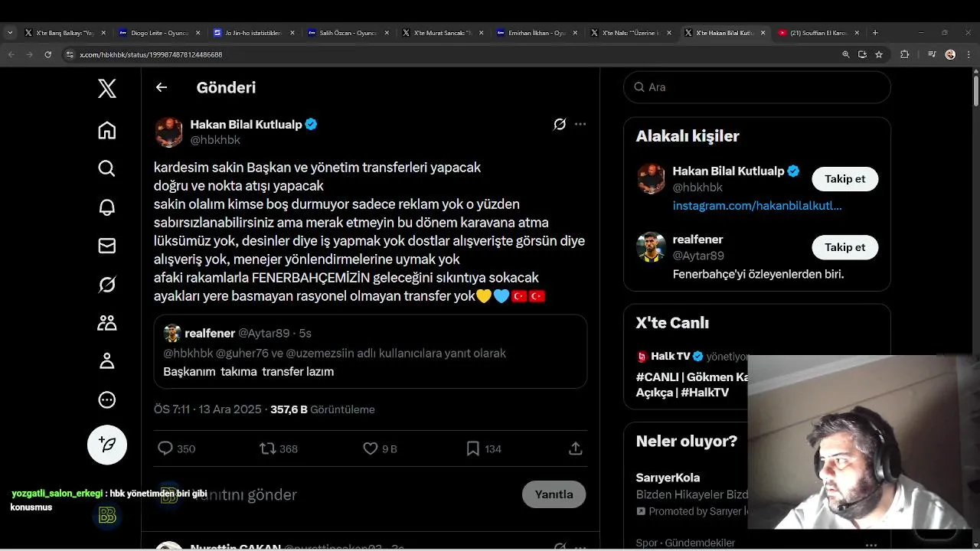The width and height of the screenshot is (980, 551).
Task: Click browser zoom magnifier in address bar
Action: click(846, 54)
